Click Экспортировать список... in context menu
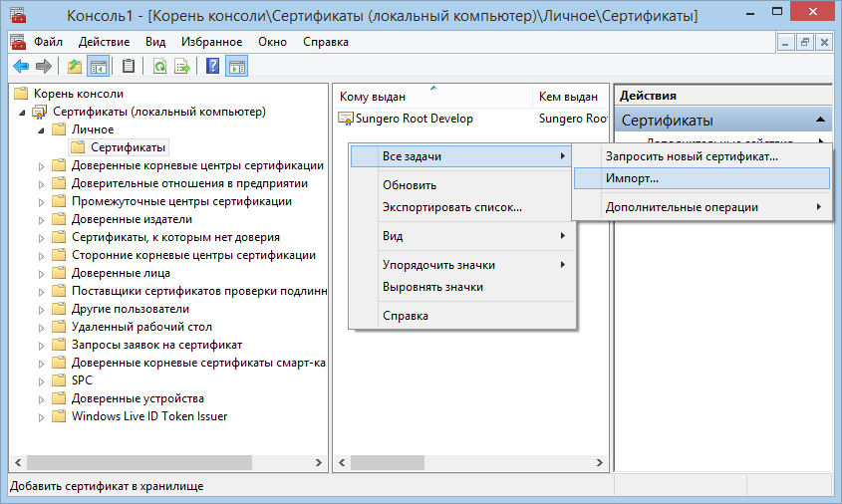 click(x=451, y=207)
